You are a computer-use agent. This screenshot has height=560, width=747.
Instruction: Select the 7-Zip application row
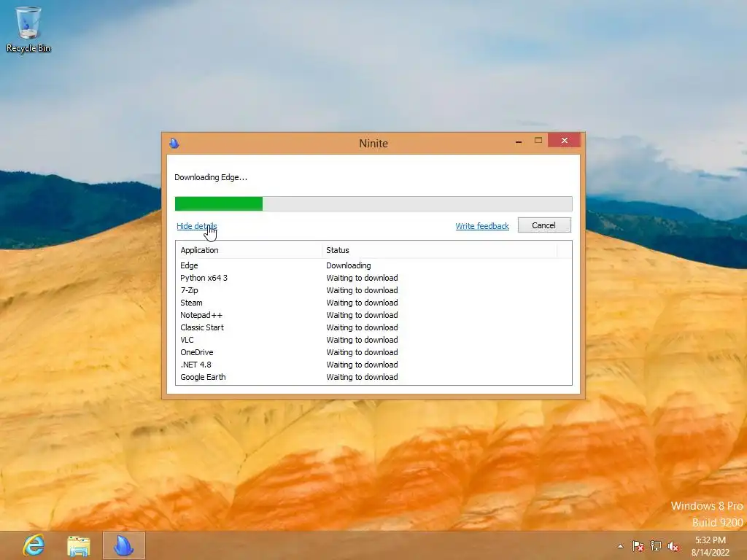373,290
